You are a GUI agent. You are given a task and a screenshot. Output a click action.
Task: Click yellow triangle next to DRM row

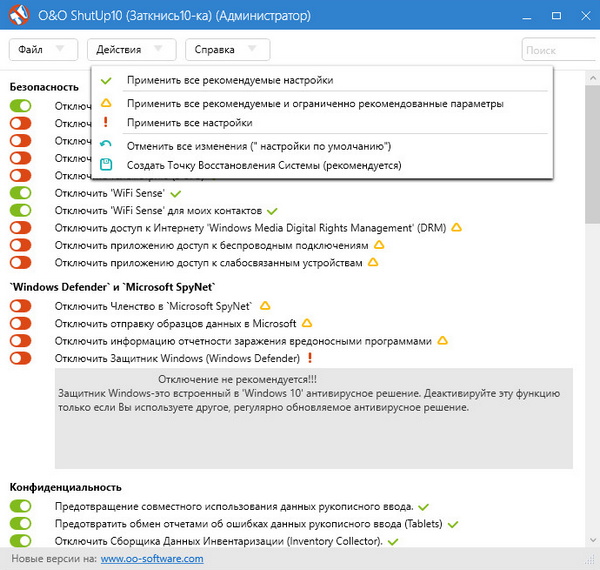457,227
